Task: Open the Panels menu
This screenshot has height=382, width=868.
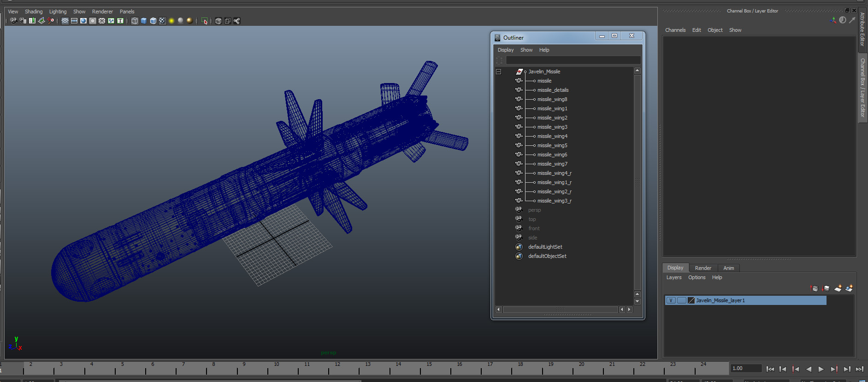Action: [127, 12]
